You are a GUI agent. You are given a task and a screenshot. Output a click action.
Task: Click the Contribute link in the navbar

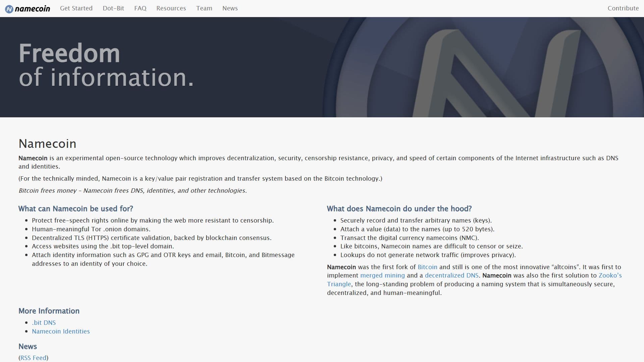click(x=623, y=8)
